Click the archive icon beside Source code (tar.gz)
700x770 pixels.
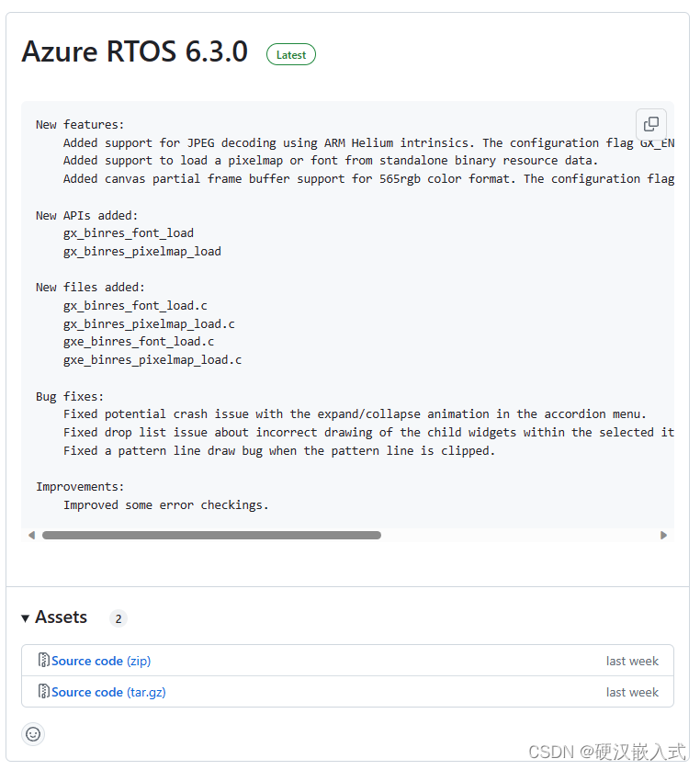[x=44, y=691]
